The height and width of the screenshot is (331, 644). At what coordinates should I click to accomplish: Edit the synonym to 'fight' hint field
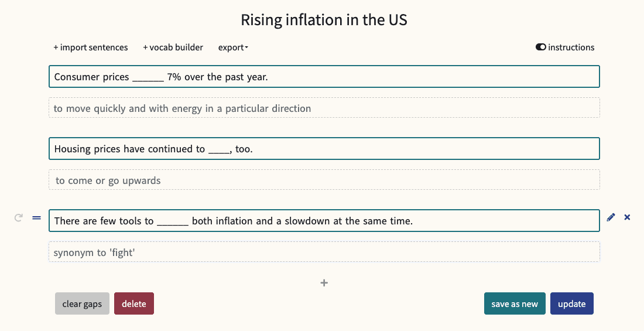324,252
